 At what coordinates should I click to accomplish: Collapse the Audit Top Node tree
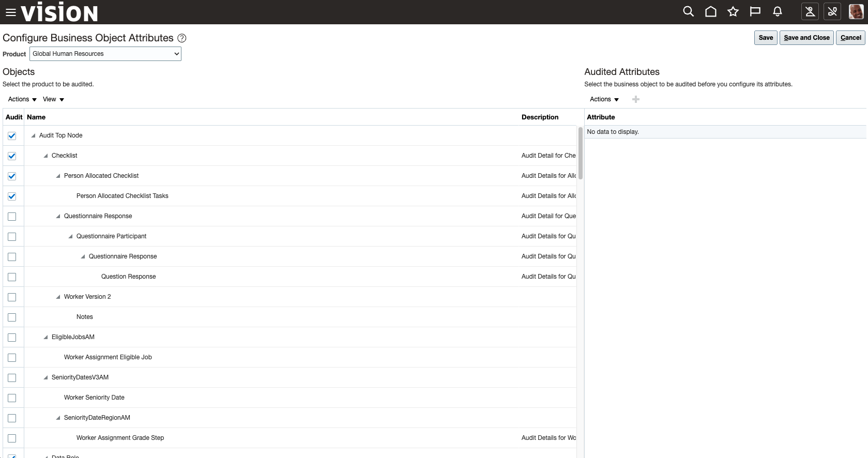click(x=33, y=135)
